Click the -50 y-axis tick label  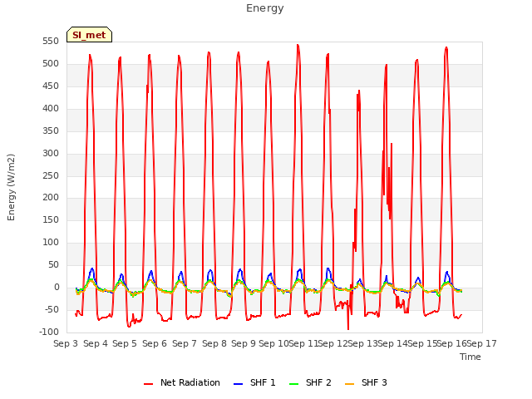pos(52,309)
